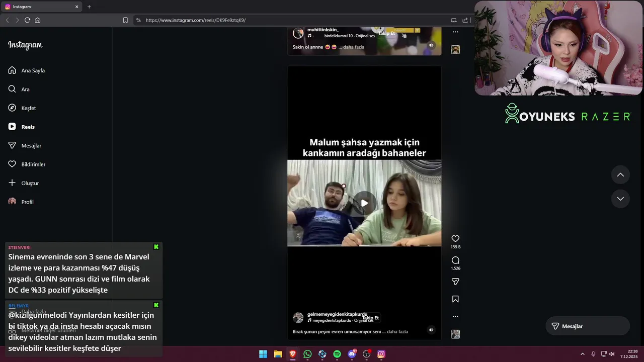Select the Instagram browser tab
The height and width of the screenshot is (362, 644).
42,7
